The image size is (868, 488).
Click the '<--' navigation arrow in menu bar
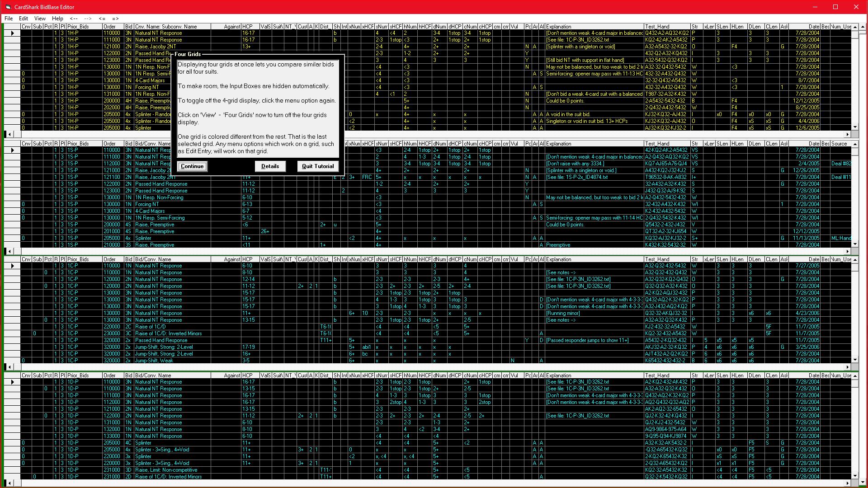click(x=74, y=19)
